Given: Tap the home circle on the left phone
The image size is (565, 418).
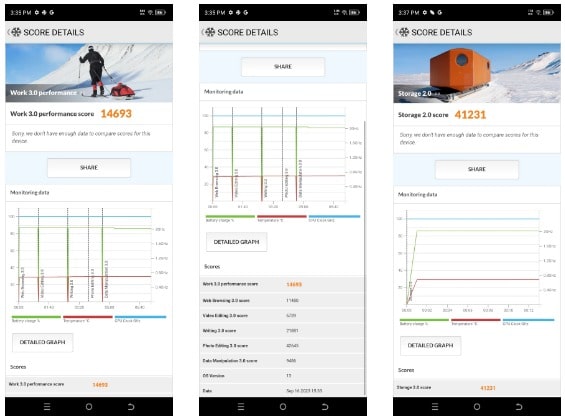Looking at the screenshot, I should [x=89, y=406].
